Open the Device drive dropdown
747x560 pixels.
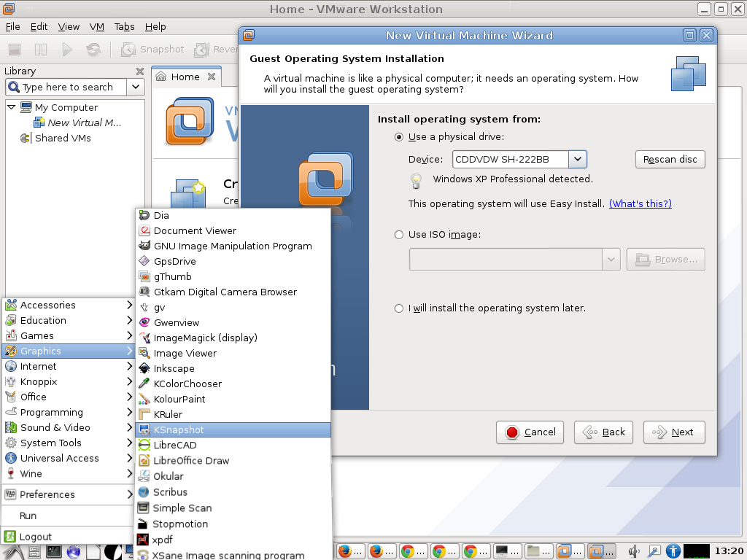[578, 159]
